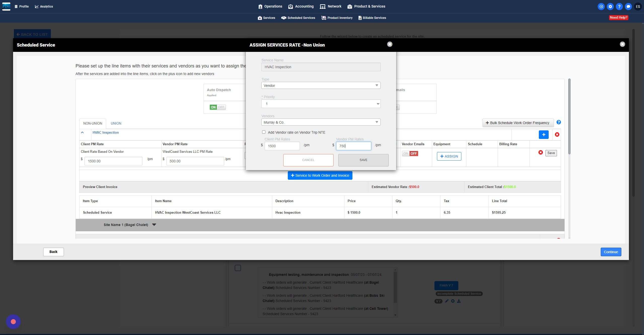Switch to the UNION tab
This screenshot has height=335, width=644.
point(116,123)
